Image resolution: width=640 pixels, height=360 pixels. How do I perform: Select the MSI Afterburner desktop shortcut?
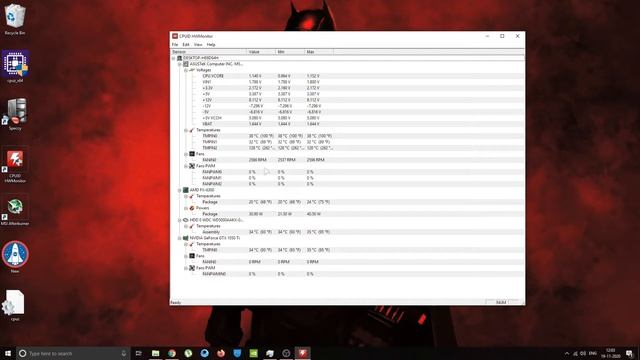(15, 211)
